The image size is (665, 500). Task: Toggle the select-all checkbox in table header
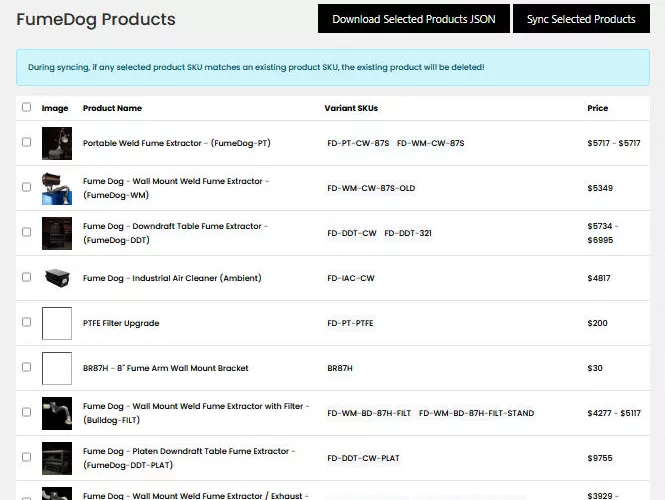pyautogui.click(x=26, y=107)
